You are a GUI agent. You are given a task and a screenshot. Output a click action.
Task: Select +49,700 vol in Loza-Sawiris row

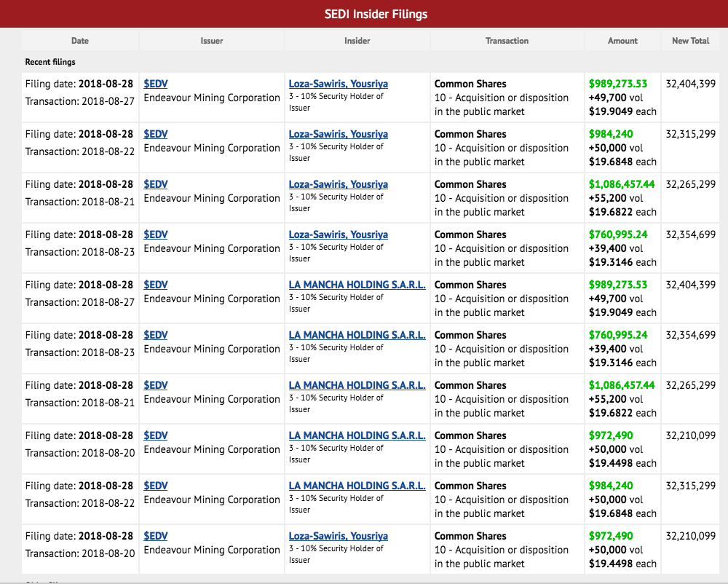click(x=616, y=98)
